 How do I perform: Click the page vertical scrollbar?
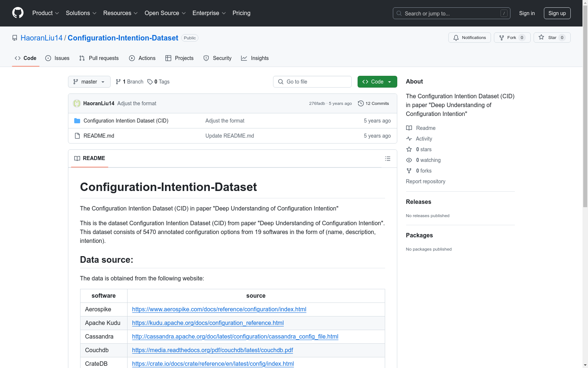tap(585, 184)
